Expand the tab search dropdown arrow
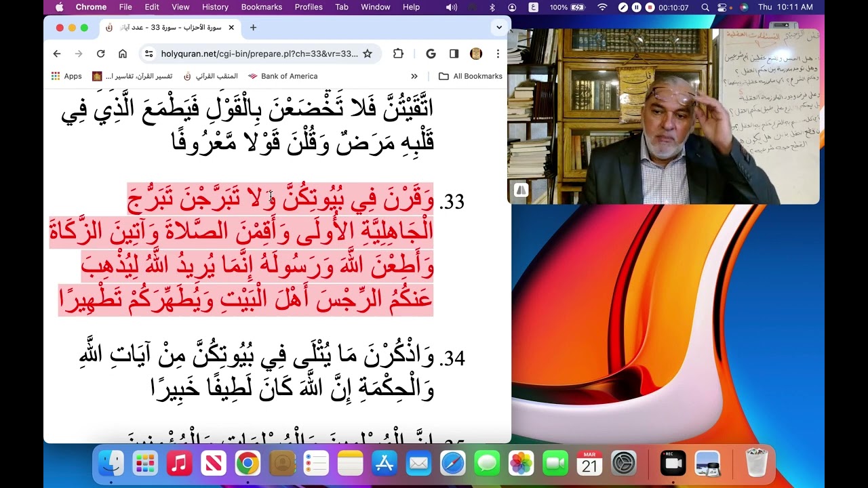 point(499,28)
